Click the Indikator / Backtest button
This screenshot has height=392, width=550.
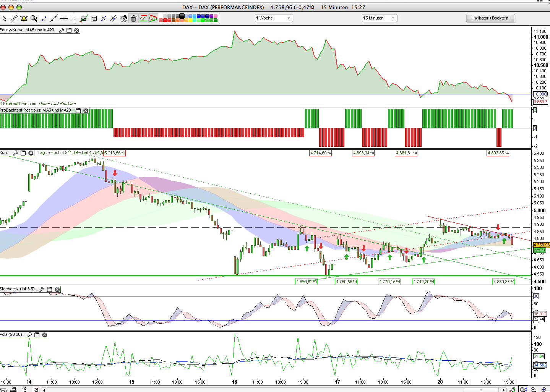pyautogui.click(x=490, y=18)
